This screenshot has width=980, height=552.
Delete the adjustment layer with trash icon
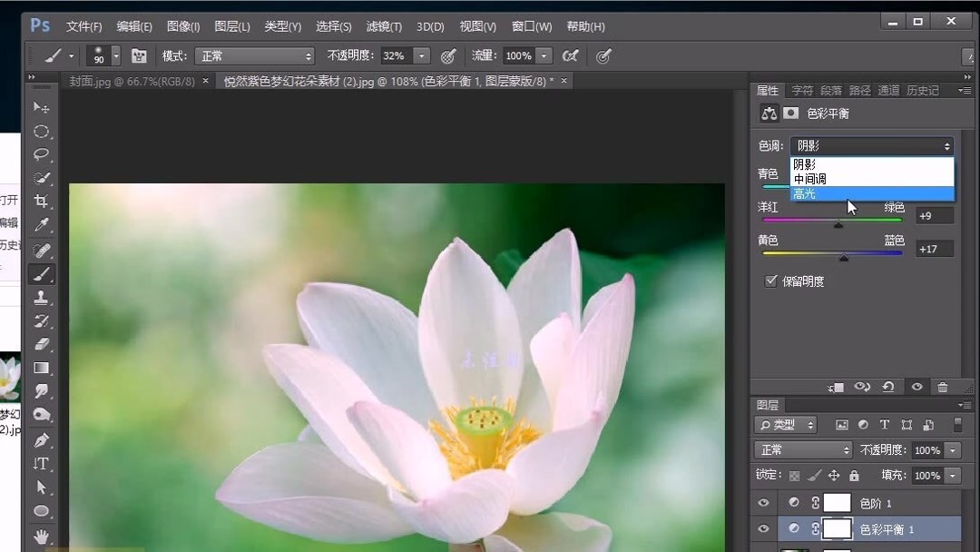pos(943,387)
